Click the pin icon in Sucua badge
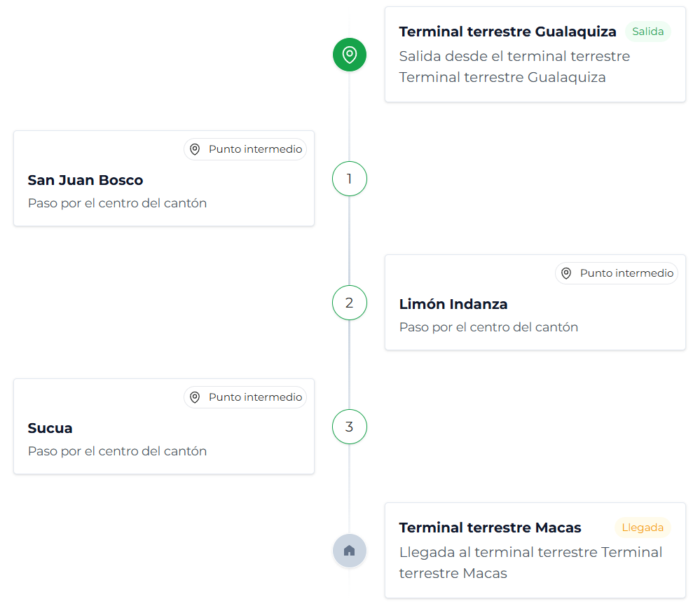Image resolution: width=700 pixels, height=606 pixels. [x=195, y=397]
